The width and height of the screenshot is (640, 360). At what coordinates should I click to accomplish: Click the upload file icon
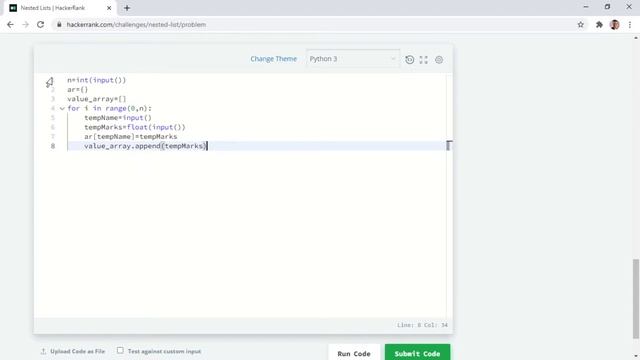pos(43,351)
